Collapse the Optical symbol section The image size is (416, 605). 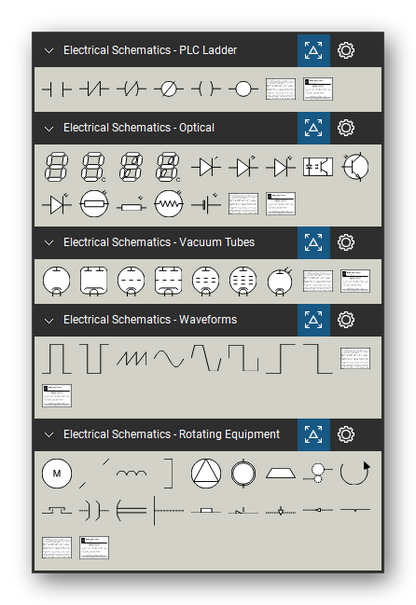(x=49, y=128)
